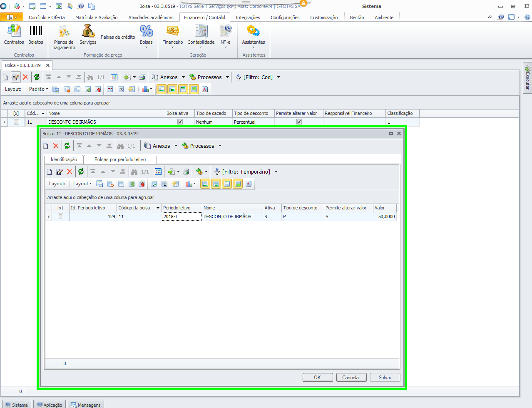Viewport: 532px width, 408px height.
Task: Switch to Identificação tab in dialog
Action: pyautogui.click(x=64, y=159)
